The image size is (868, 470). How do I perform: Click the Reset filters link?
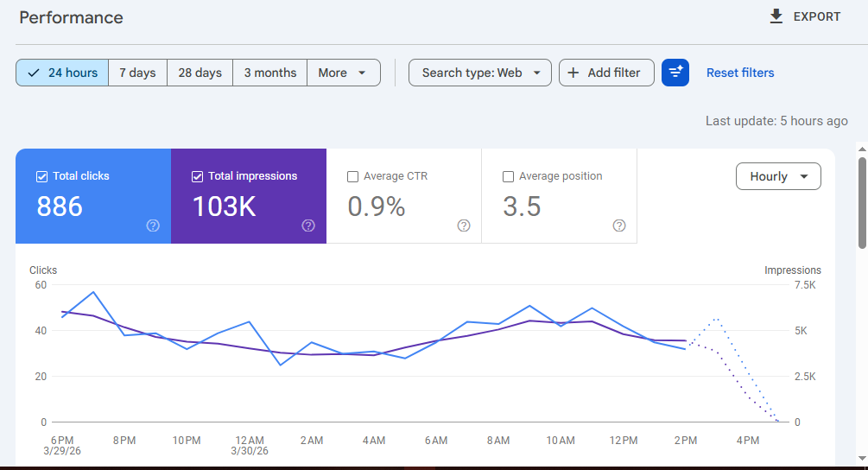[x=740, y=73]
